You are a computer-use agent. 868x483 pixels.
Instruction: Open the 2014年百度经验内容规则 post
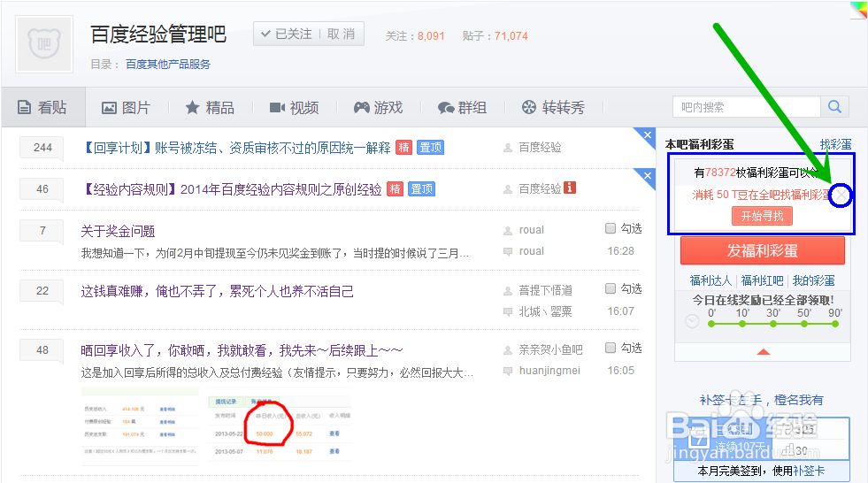coord(232,189)
